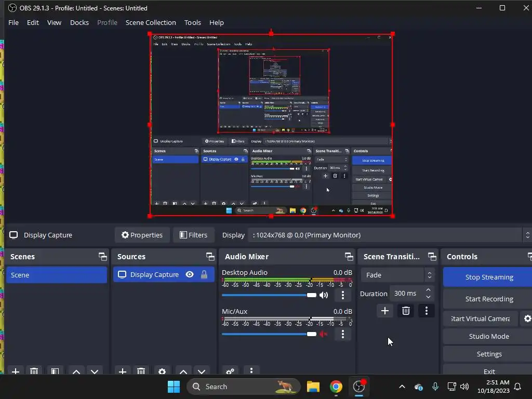Click the OBS Studio taskbar icon
532x399 pixels.
[359, 387]
